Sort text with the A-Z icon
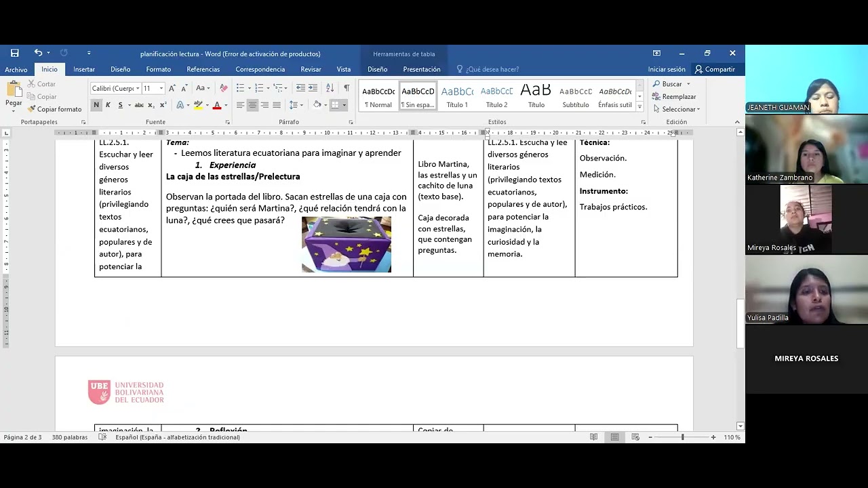The image size is (868, 488). (x=330, y=88)
